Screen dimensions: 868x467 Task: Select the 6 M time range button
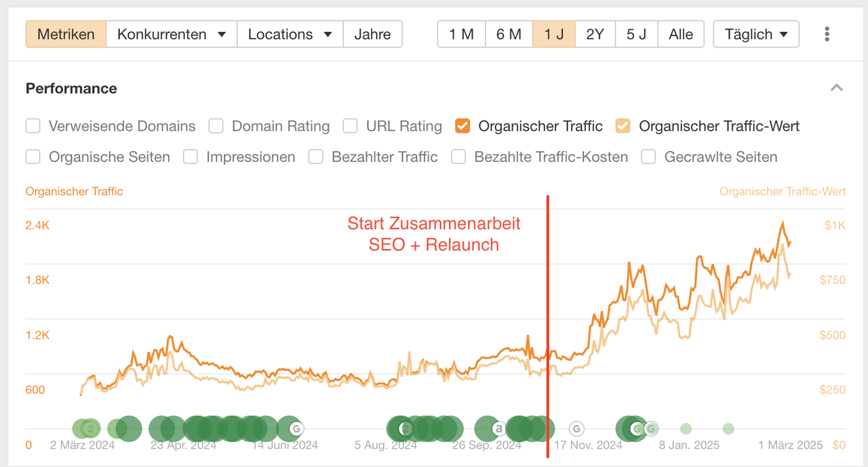coord(509,34)
